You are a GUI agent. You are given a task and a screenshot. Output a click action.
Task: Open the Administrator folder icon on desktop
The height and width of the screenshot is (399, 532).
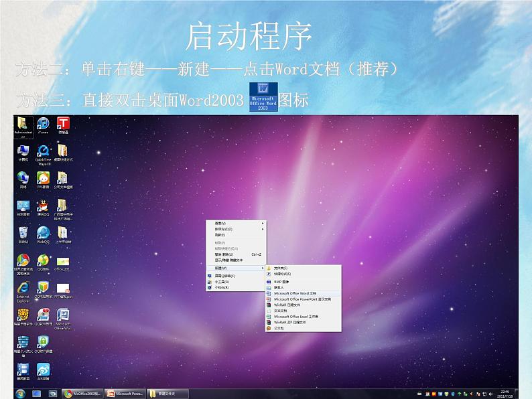(23, 127)
